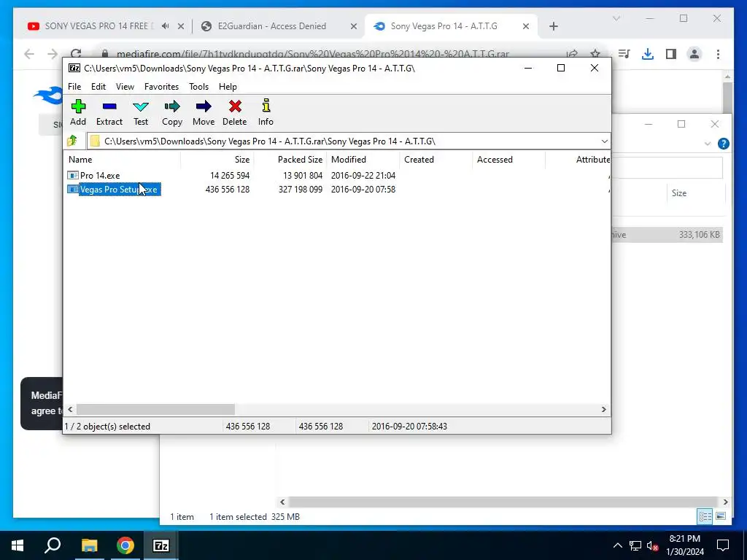747x560 pixels.
Task: Click the Info toolbar icon
Action: (x=266, y=112)
